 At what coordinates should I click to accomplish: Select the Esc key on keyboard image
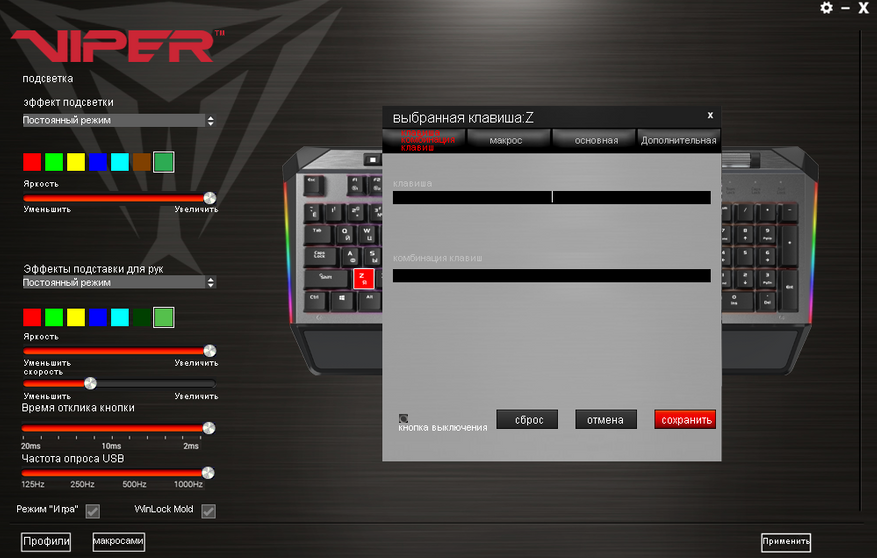(313, 184)
